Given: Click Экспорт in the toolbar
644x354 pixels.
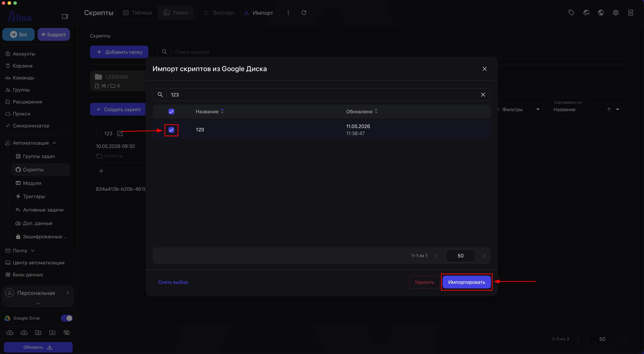Looking at the screenshot, I should point(219,13).
